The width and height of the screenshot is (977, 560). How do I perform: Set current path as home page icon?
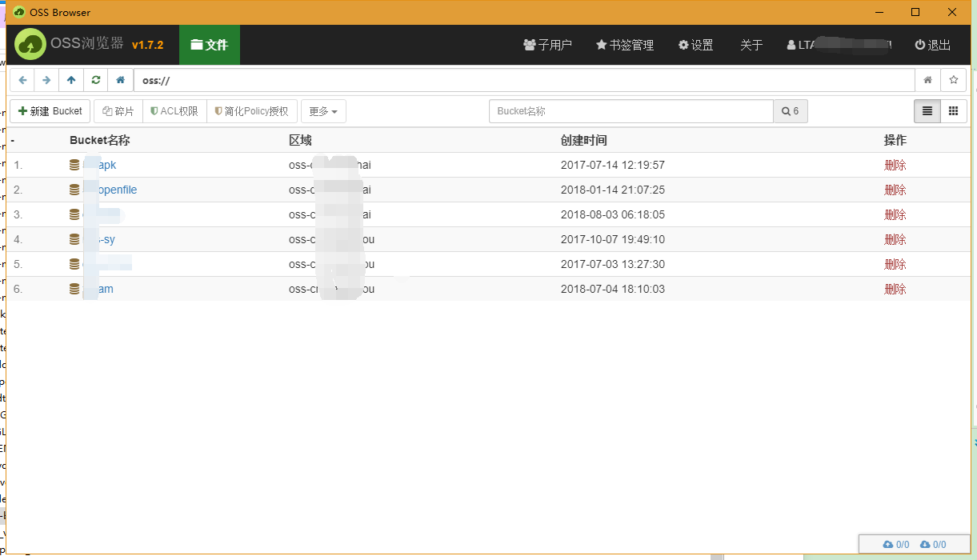(x=927, y=80)
